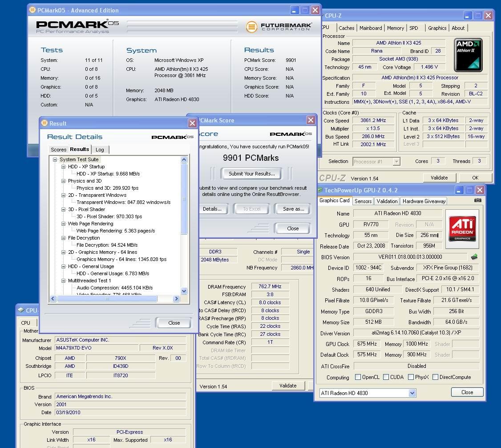Select the HDD - General Usage tree row

point(91,266)
